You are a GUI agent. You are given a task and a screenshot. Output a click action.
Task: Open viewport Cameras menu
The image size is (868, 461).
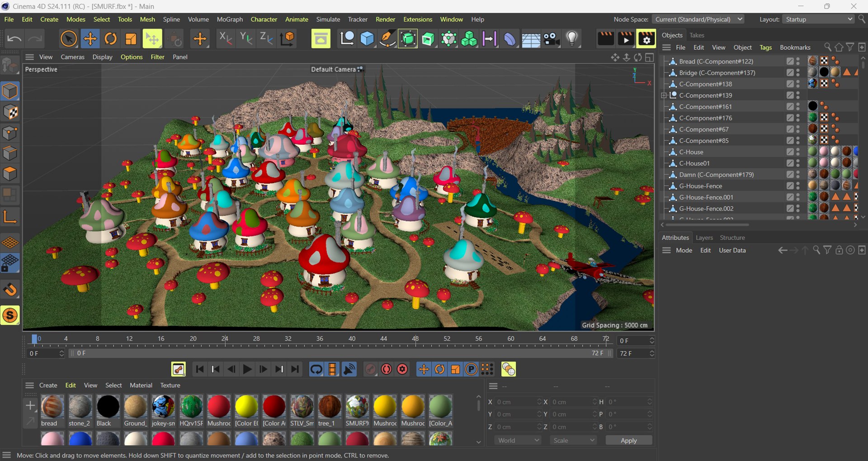pyautogui.click(x=72, y=57)
